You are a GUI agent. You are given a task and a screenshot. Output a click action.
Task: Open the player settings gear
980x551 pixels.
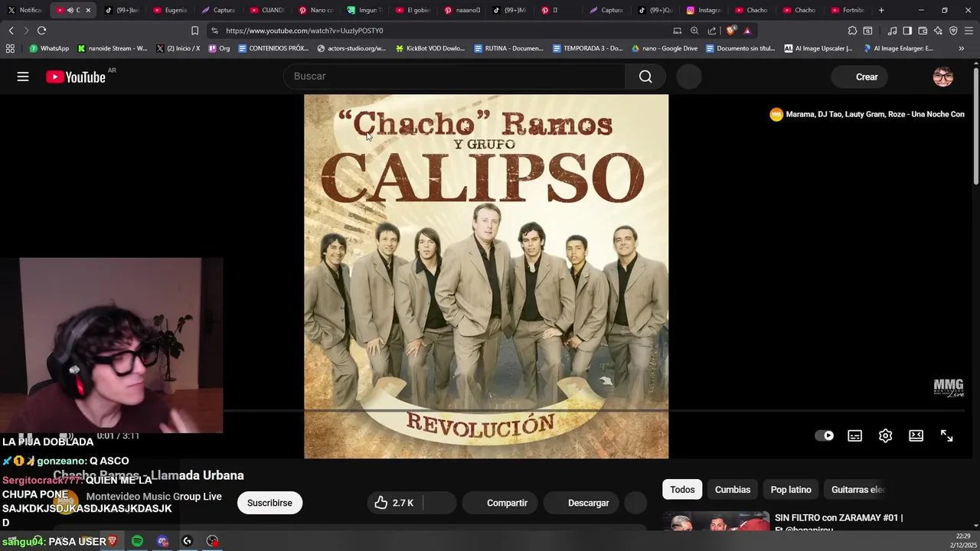pos(885,435)
